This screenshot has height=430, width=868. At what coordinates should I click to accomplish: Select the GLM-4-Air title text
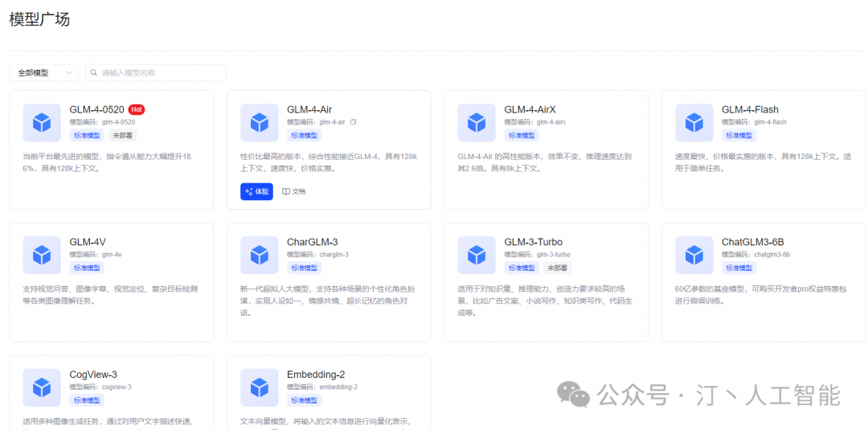[x=309, y=109]
